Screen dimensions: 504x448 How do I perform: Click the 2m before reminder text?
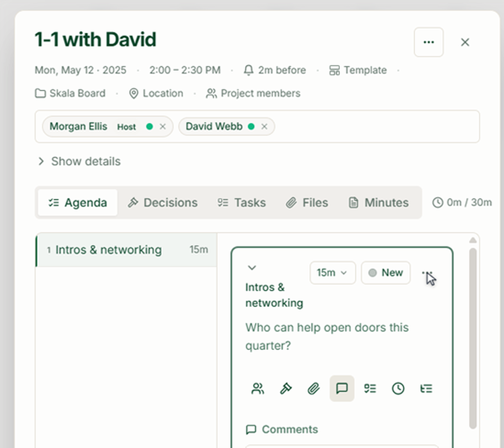pos(282,70)
